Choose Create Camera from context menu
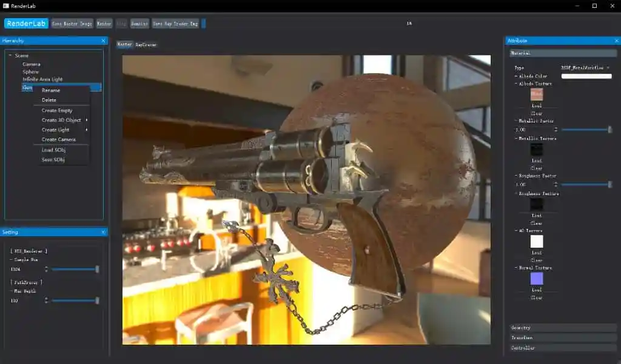 59,139
